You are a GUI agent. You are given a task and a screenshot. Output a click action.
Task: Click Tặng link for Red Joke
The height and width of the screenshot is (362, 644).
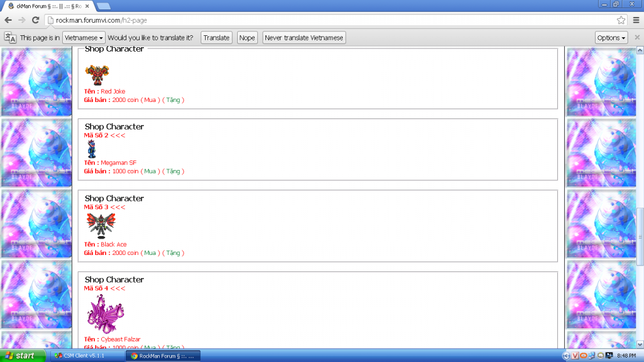coord(173,100)
